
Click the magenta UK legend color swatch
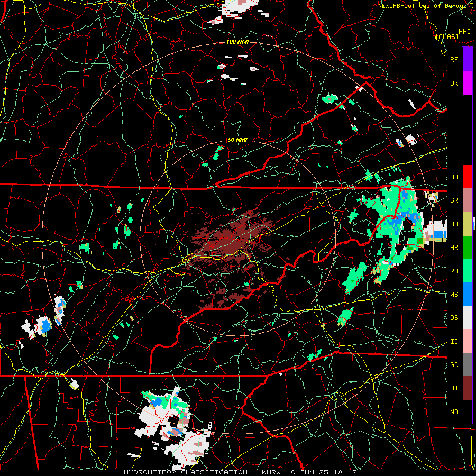point(467,83)
